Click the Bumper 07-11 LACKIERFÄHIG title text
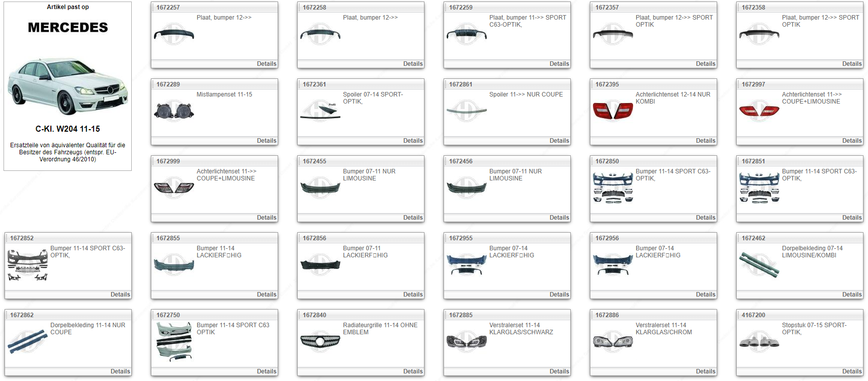This screenshot has width=868, height=381. coord(365,252)
